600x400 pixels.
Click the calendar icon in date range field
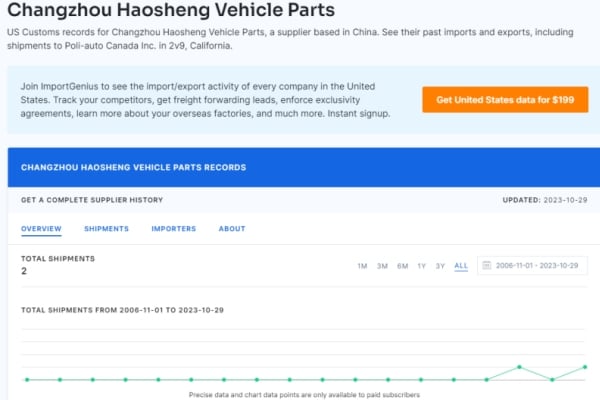tap(486, 265)
